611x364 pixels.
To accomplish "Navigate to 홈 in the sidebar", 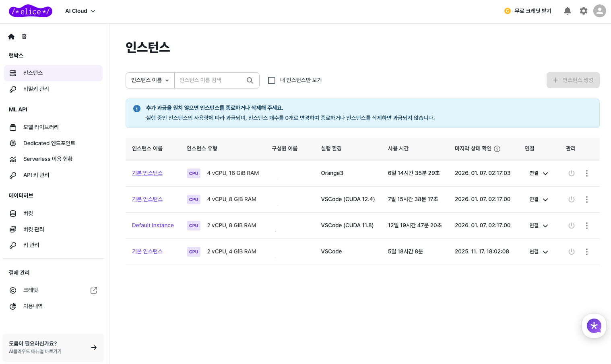I will coord(24,36).
